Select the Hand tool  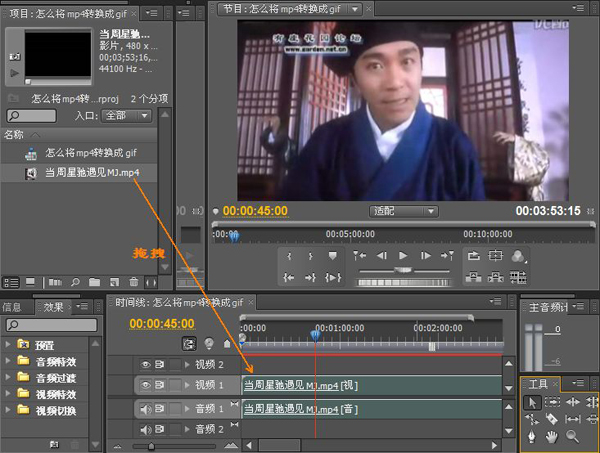click(552, 437)
